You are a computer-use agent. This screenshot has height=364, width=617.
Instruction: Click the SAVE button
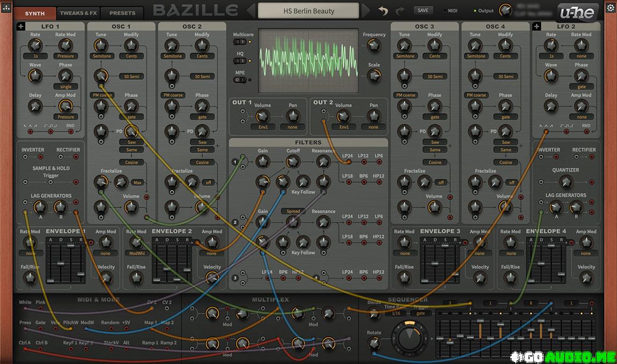[x=423, y=11]
